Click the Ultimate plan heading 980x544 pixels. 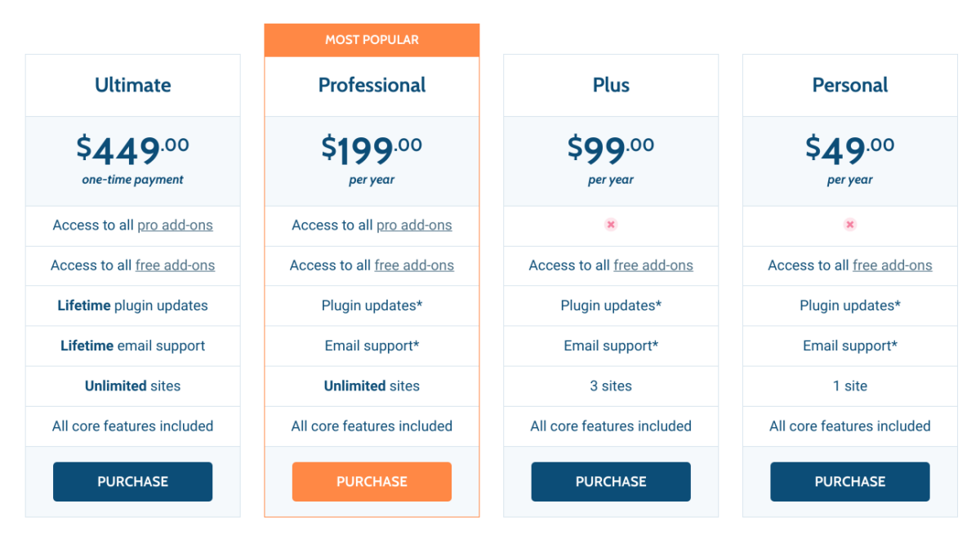pyautogui.click(x=133, y=85)
